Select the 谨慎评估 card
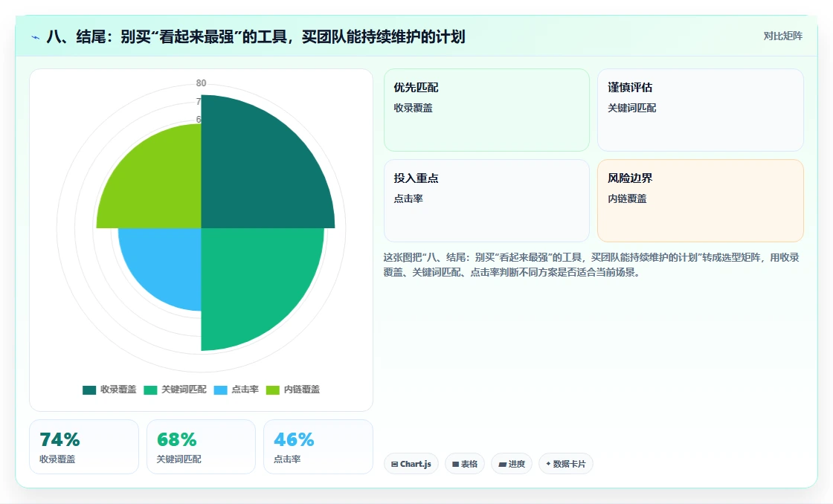The height and width of the screenshot is (504, 833). (x=700, y=110)
